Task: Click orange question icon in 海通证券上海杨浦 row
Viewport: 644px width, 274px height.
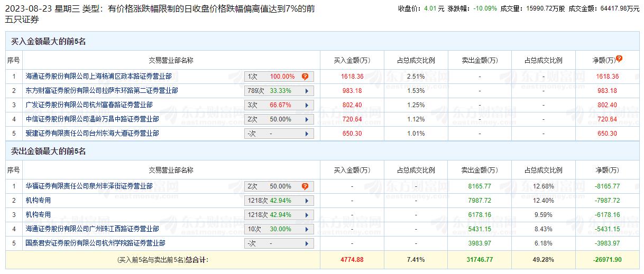Action: 305,77
